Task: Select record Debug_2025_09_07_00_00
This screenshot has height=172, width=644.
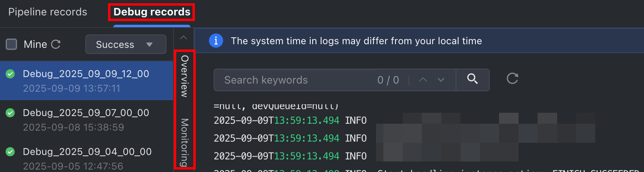Action: 86,120
